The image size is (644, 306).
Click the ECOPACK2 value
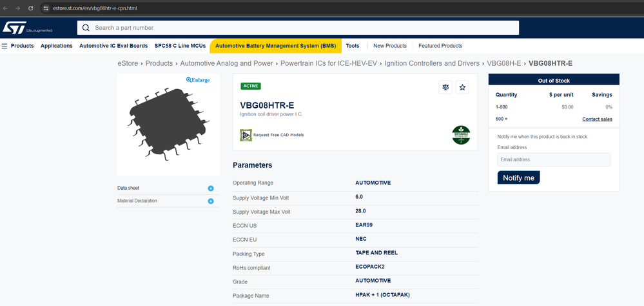[x=369, y=267]
